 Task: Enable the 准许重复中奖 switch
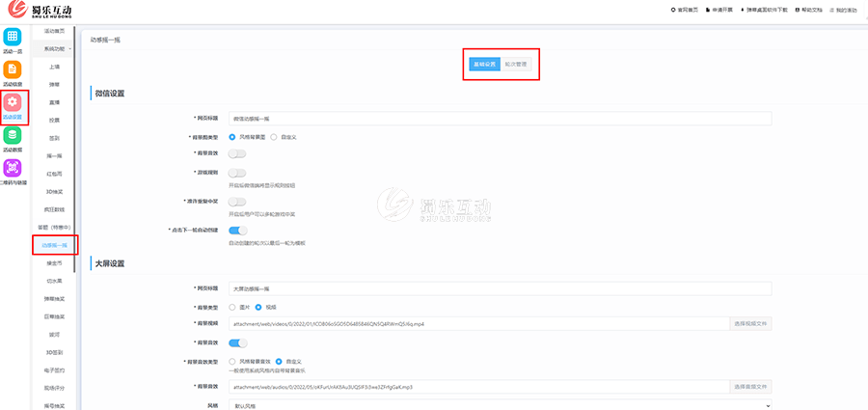point(237,202)
